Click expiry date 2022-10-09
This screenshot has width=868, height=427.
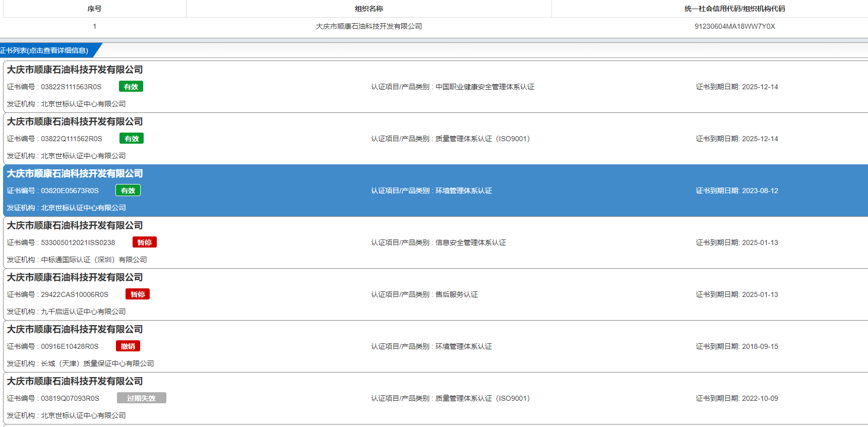pos(760,398)
